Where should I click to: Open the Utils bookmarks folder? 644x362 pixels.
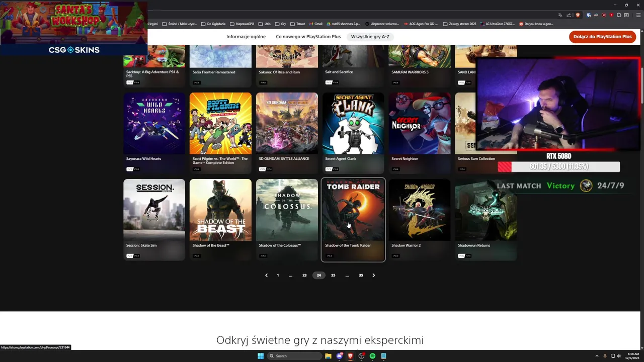pos(264,24)
